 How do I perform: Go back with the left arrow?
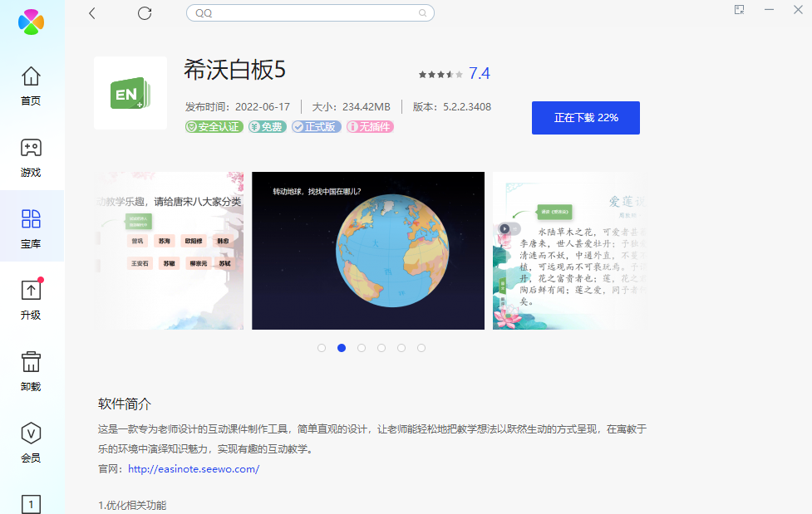[92, 13]
